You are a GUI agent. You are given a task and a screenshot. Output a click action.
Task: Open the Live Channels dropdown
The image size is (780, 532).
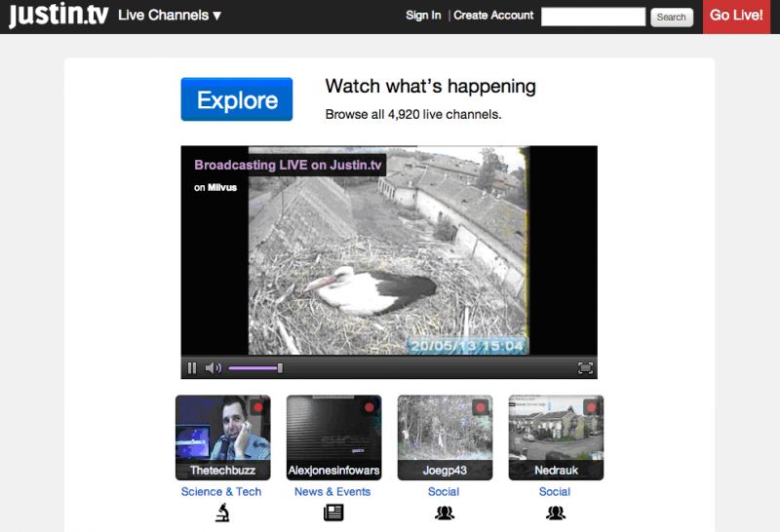[170, 16]
